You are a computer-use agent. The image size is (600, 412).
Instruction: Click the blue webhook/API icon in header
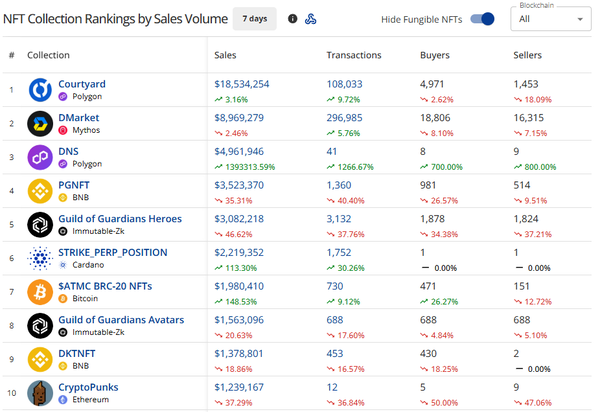pos(310,19)
